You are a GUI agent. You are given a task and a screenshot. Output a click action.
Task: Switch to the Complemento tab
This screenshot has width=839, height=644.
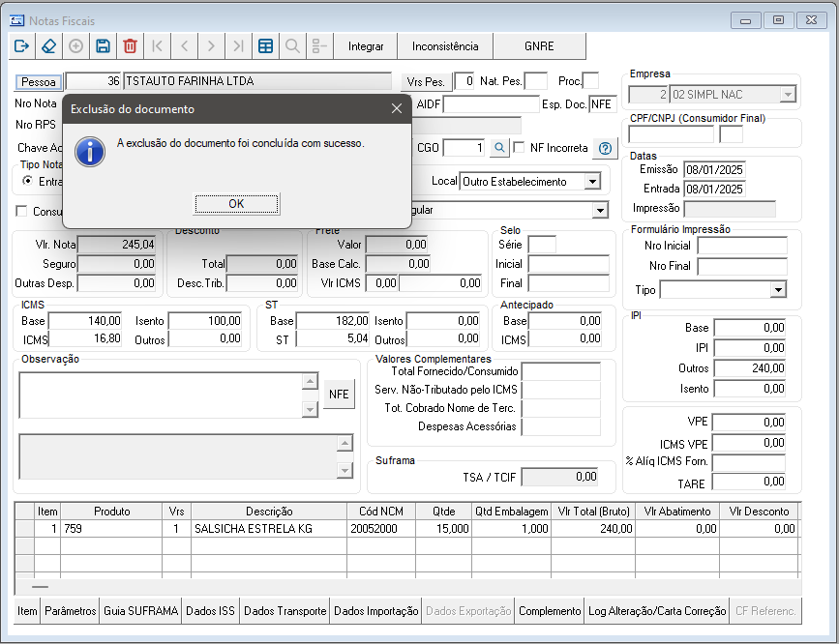(550, 611)
